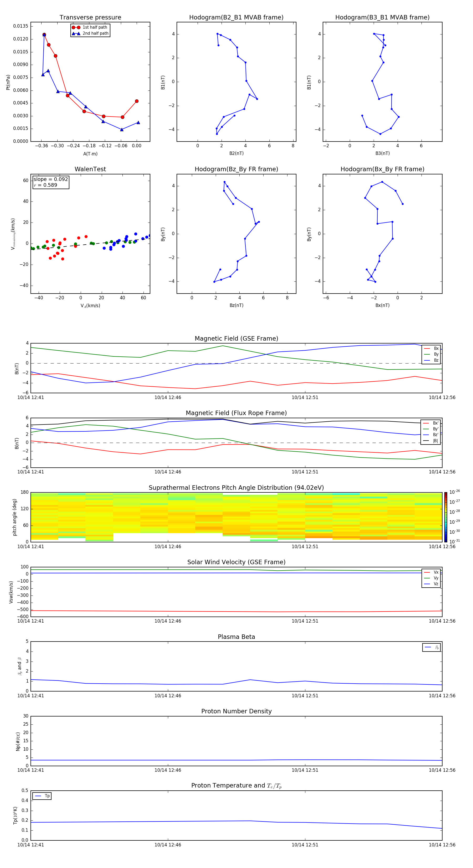Click the βp legend in Plasma Beta
The height and width of the screenshot is (868, 473).
tap(431, 647)
